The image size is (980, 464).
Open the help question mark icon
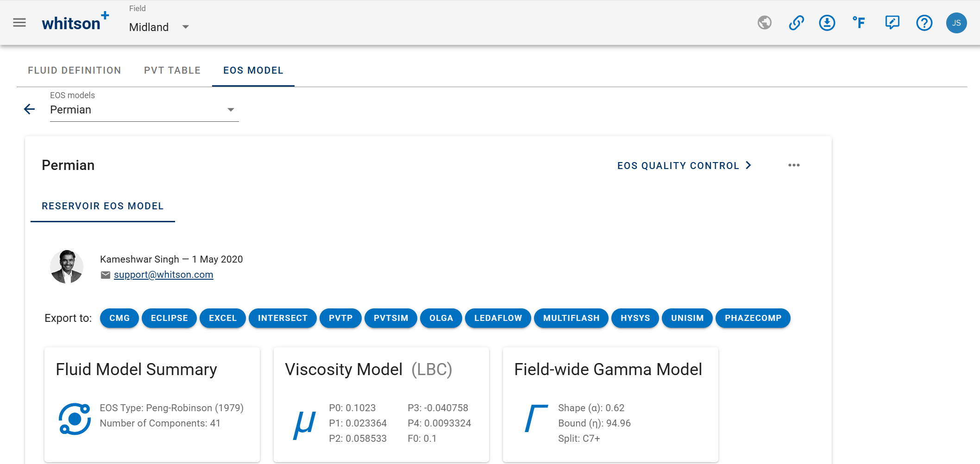pyautogui.click(x=924, y=23)
